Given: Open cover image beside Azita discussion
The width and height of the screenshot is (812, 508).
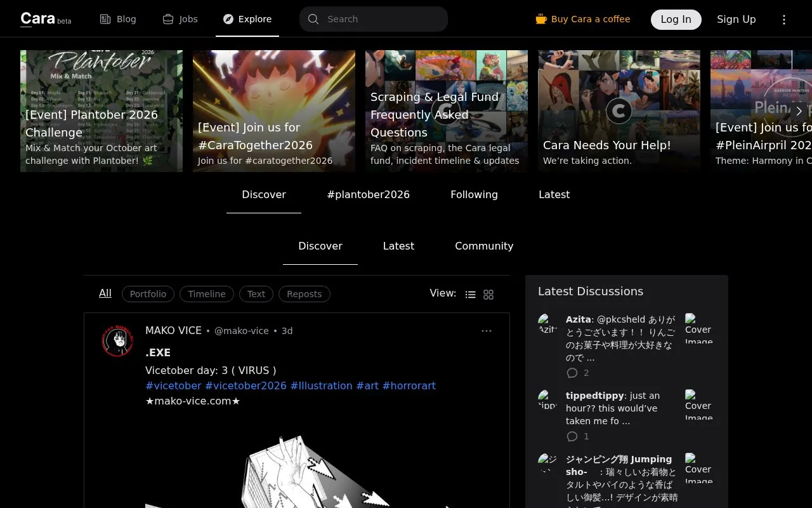Looking at the screenshot, I should coord(699,328).
